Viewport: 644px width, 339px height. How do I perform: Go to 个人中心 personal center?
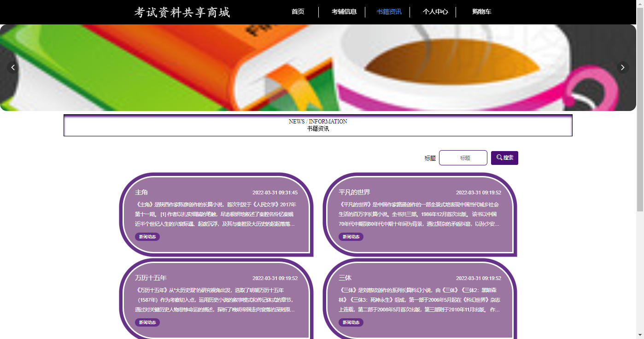(x=435, y=12)
